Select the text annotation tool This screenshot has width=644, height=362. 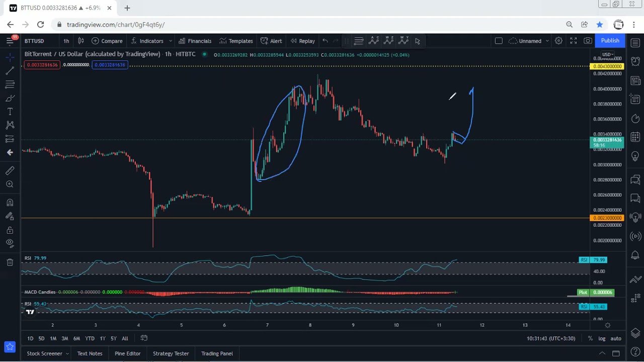[x=10, y=112]
